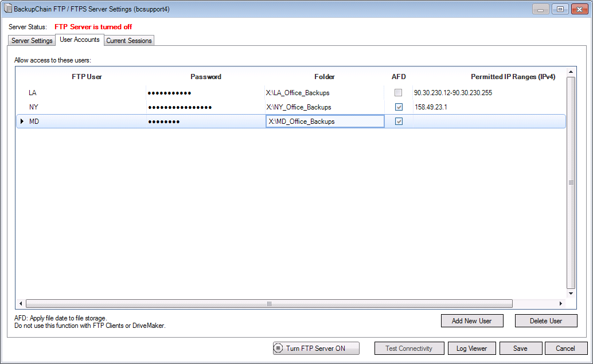Minimize the BackupChain FTP window

(x=540, y=9)
